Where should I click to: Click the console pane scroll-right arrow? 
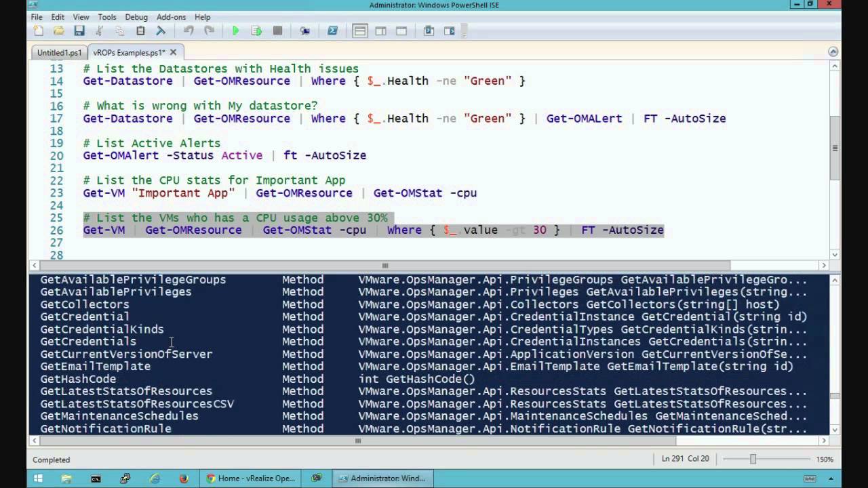click(x=824, y=441)
